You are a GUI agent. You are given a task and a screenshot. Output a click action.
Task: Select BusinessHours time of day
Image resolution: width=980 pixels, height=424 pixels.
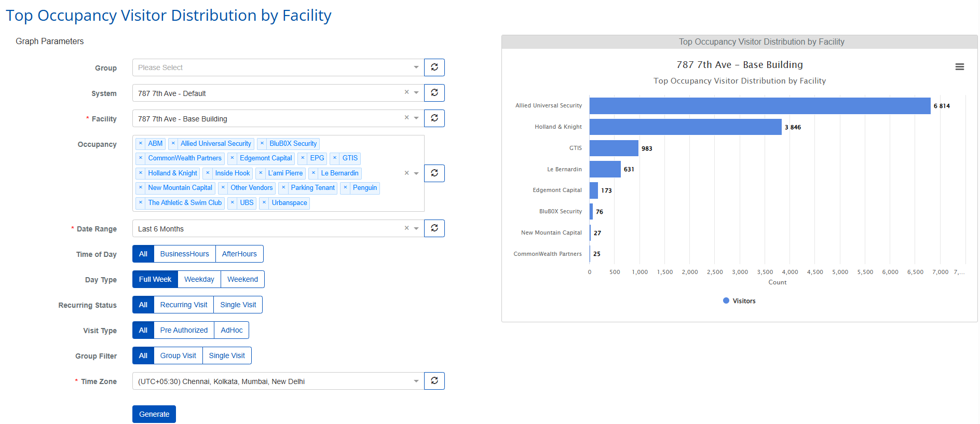pyautogui.click(x=185, y=254)
